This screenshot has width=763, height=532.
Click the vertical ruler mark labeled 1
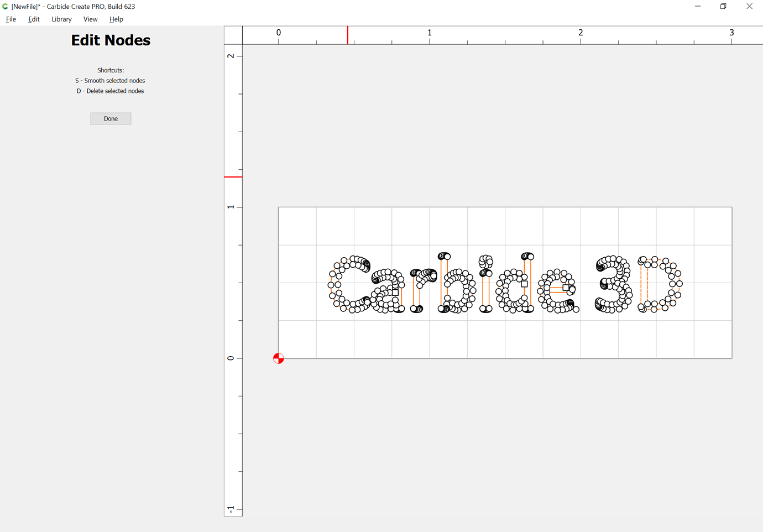(x=231, y=207)
